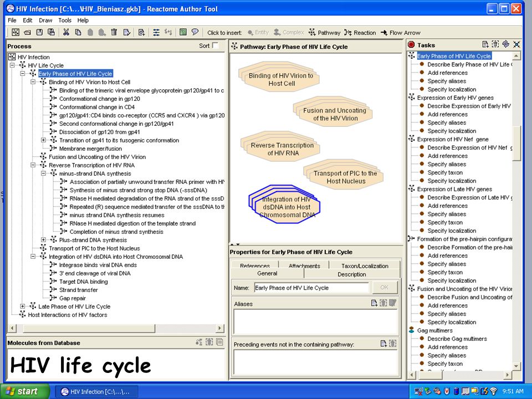Click the trash icon in Tasks header
The height and width of the screenshot is (399, 532).
pyautogui.click(x=495, y=44)
